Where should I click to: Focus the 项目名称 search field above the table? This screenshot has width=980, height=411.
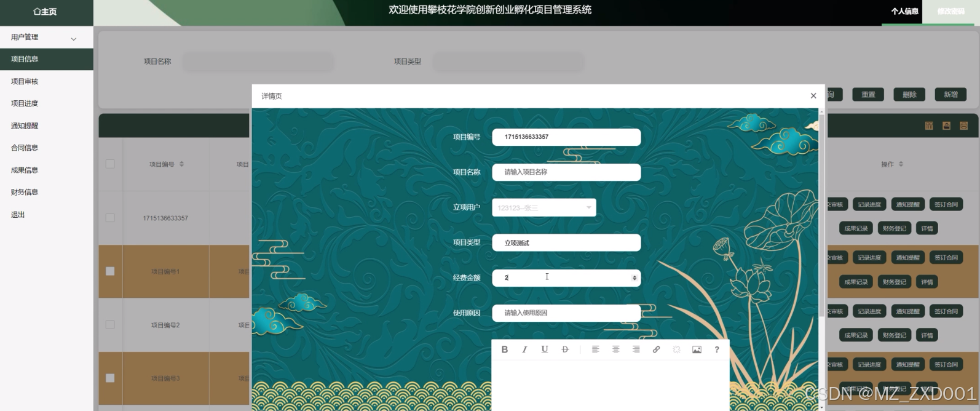pyautogui.click(x=258, y=62)
